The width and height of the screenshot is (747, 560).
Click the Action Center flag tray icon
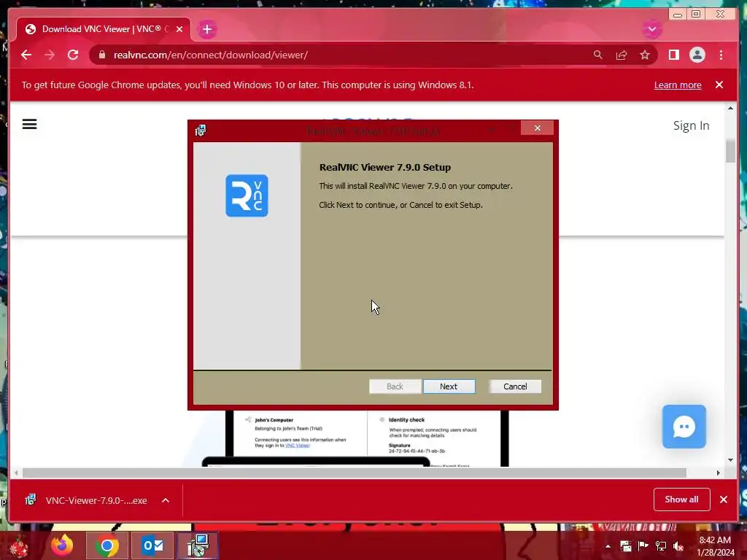[643, 546]
